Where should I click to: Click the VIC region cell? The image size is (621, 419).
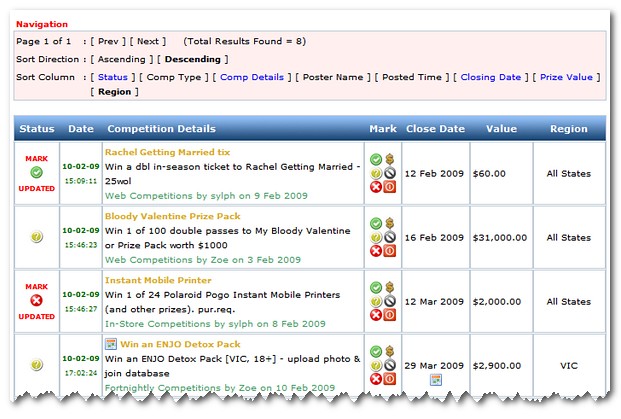[x=569, y=366]
